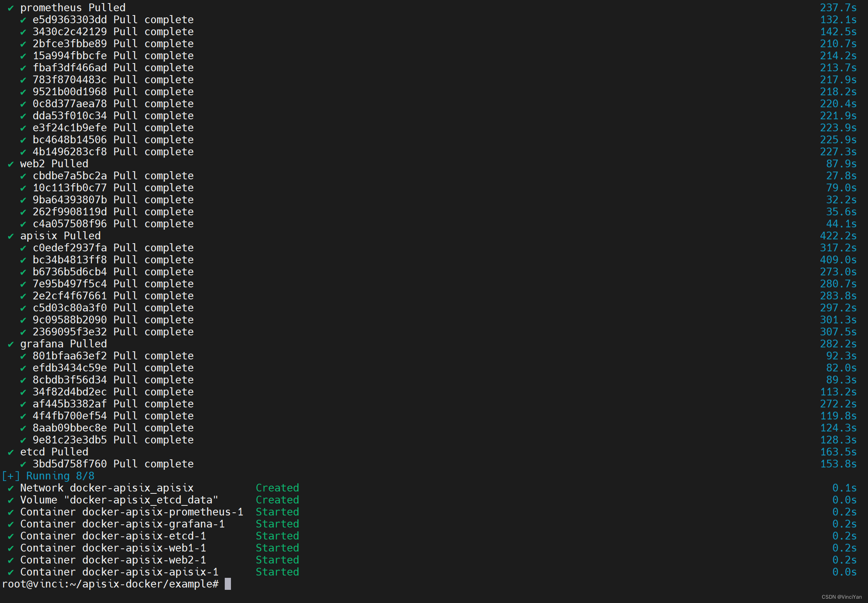This screenshot has height=603, width=868.
Task: Click Container docker-apisix-web1-1 text
Action: click(x=113, y=548)
